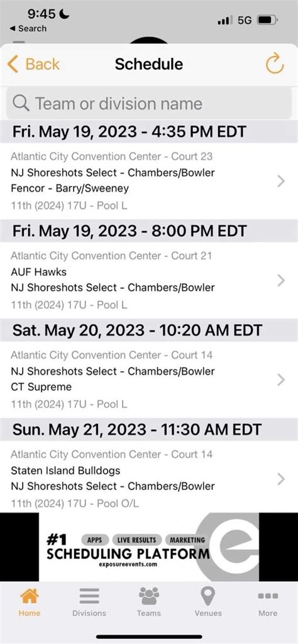The width and height of the screenshot is (298, 644).
Task: Open the Sat. May 20 Court 14 game
Action: click(x=149, y=379)
